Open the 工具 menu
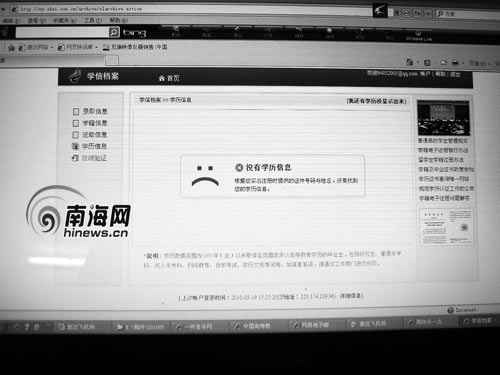Screen dimensions: 500x375 [93, 21]
